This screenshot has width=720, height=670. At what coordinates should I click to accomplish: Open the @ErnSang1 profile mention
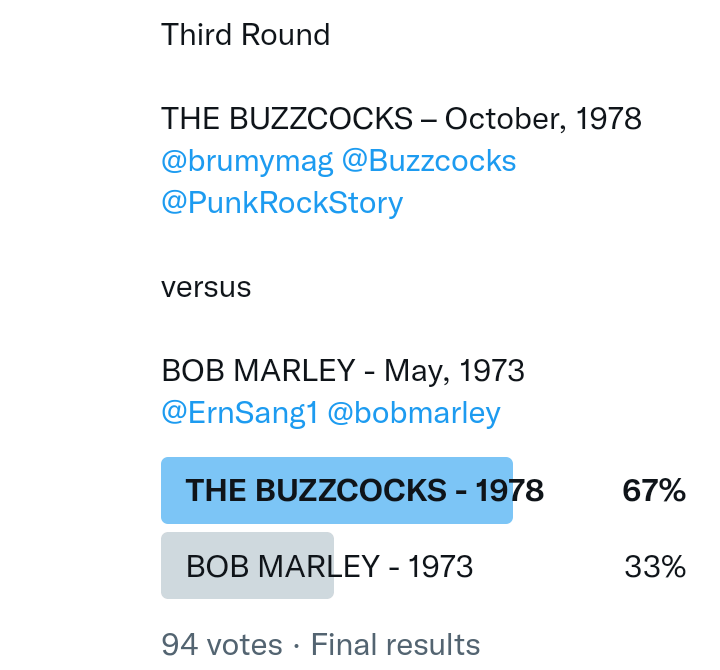pos(239,413)
